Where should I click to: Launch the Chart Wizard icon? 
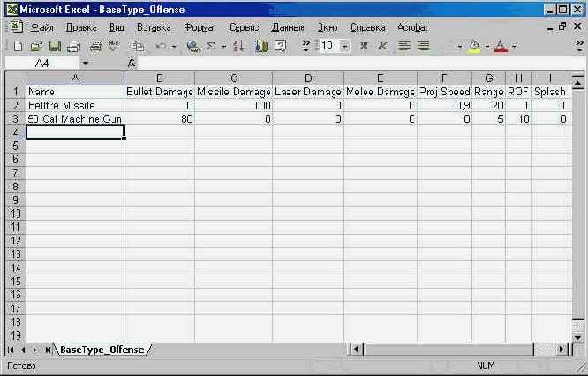pos(261,46)
